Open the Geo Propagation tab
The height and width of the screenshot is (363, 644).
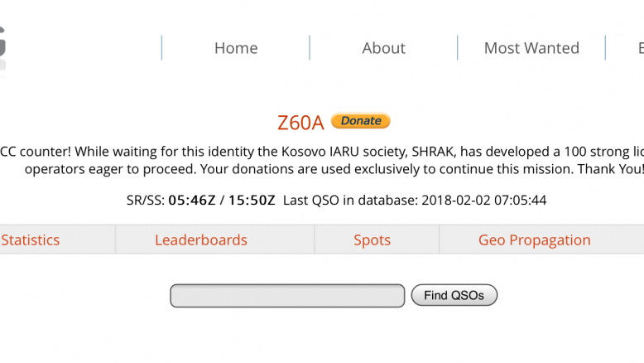535,240
